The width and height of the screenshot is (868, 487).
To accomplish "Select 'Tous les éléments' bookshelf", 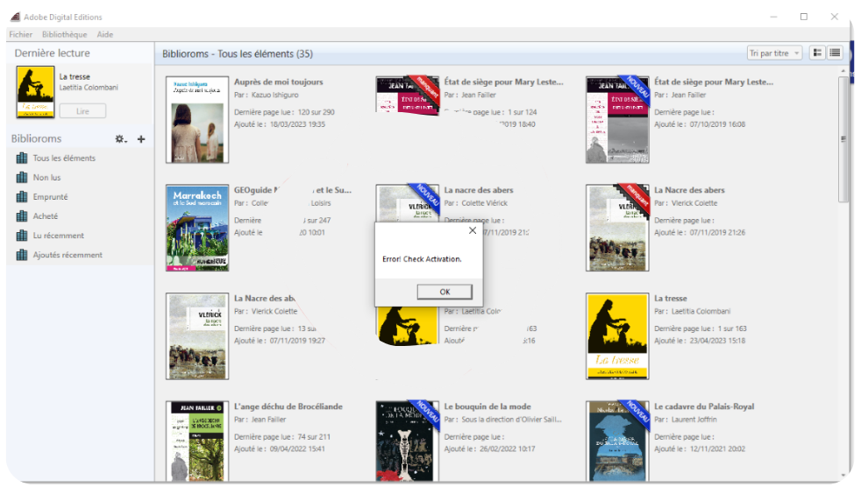I will coord(63,159).
